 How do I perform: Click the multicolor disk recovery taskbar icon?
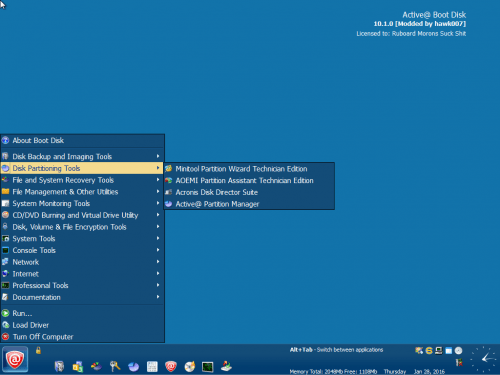click(x=96, y=366)
